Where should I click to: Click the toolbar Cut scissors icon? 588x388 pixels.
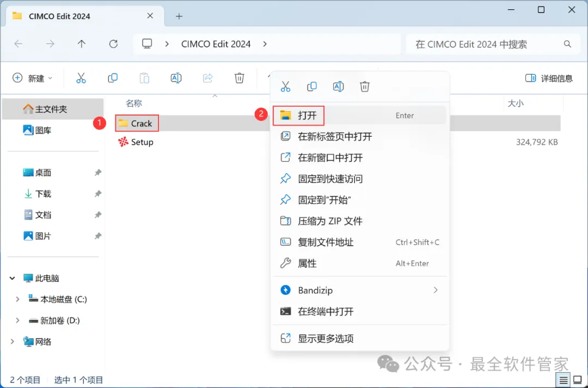pyautogui.click(x=81, y=78)
